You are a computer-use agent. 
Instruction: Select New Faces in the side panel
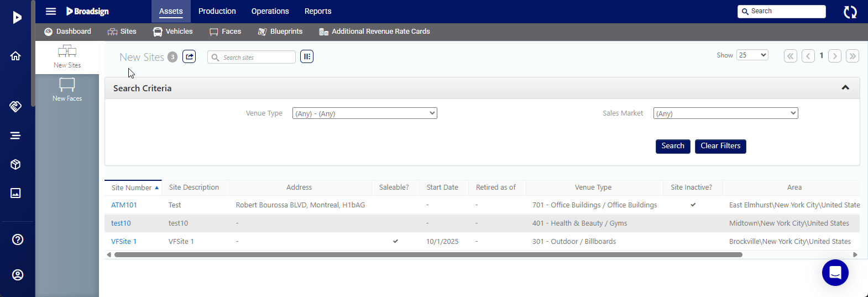[x=67, y=90]
